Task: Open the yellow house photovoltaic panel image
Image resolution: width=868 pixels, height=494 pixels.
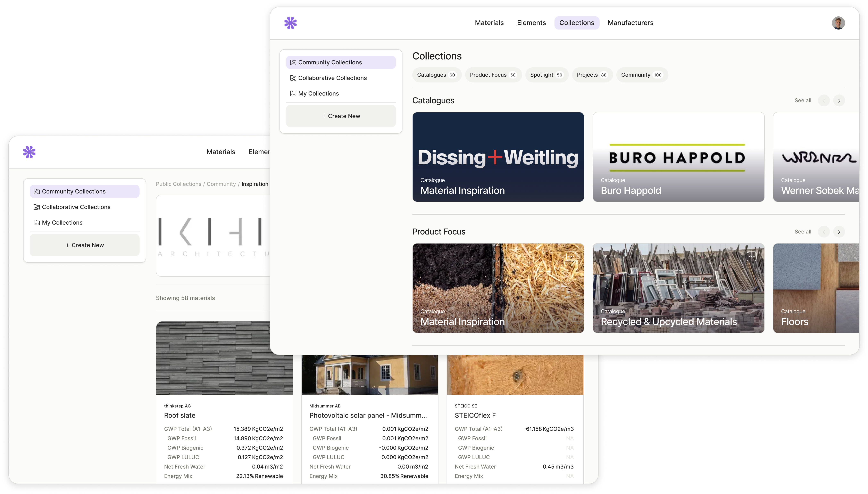Action: click(370, 375)
